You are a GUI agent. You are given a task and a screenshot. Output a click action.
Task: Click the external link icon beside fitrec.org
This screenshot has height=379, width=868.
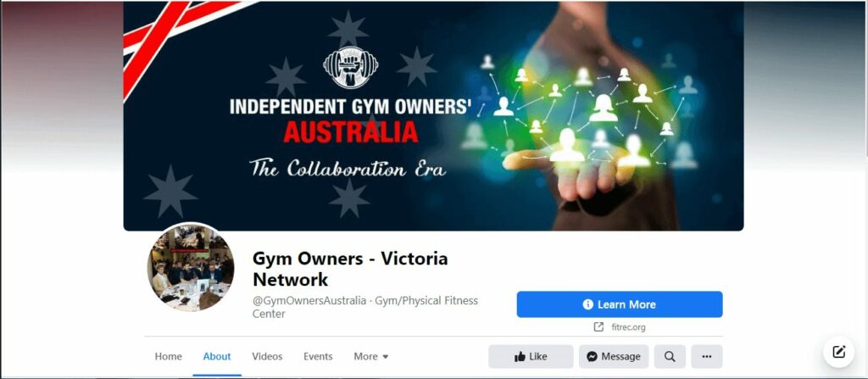click(598, 327)
